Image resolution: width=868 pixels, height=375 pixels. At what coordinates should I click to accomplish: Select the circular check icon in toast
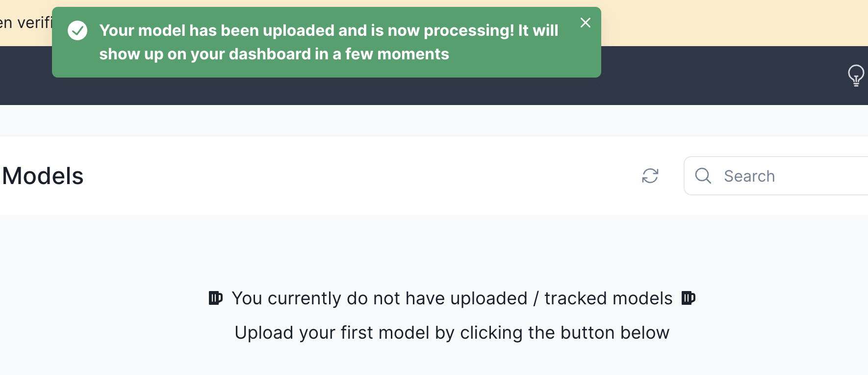coord(77,30)
